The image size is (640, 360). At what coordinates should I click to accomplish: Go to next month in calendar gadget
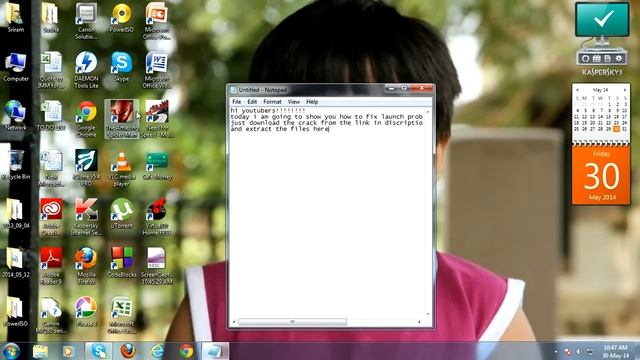coord(624,90)
